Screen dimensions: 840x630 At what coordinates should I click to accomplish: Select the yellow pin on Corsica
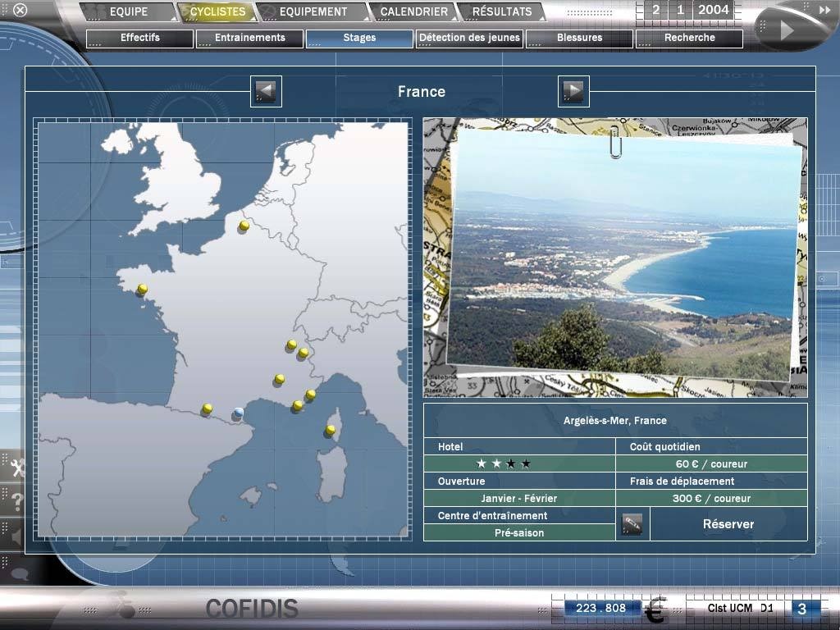tap(331, 429)
